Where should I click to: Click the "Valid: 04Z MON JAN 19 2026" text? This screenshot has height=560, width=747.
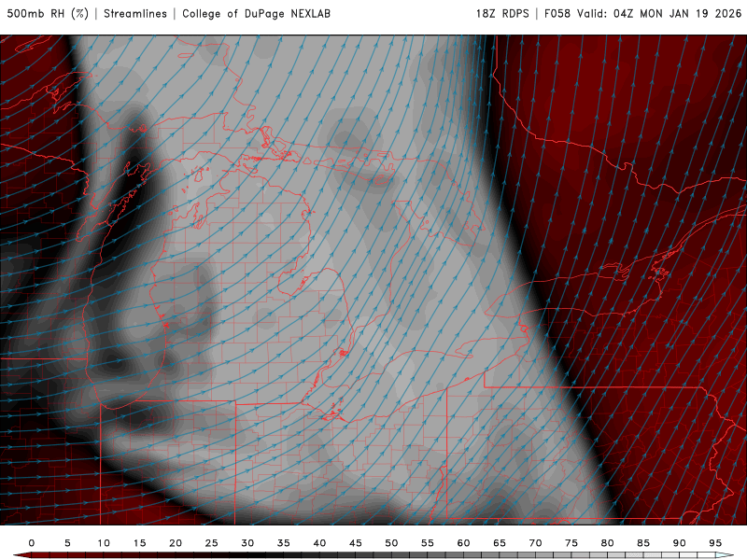click(660, 14)
